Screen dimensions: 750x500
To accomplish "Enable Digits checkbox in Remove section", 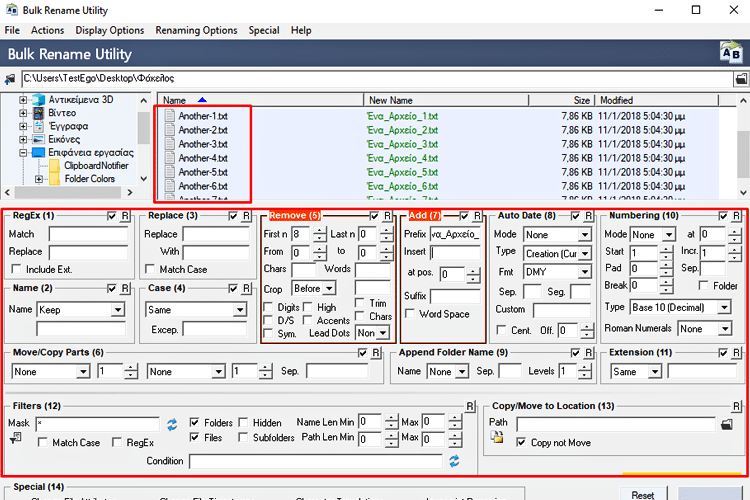I will [x=268, y=307].
